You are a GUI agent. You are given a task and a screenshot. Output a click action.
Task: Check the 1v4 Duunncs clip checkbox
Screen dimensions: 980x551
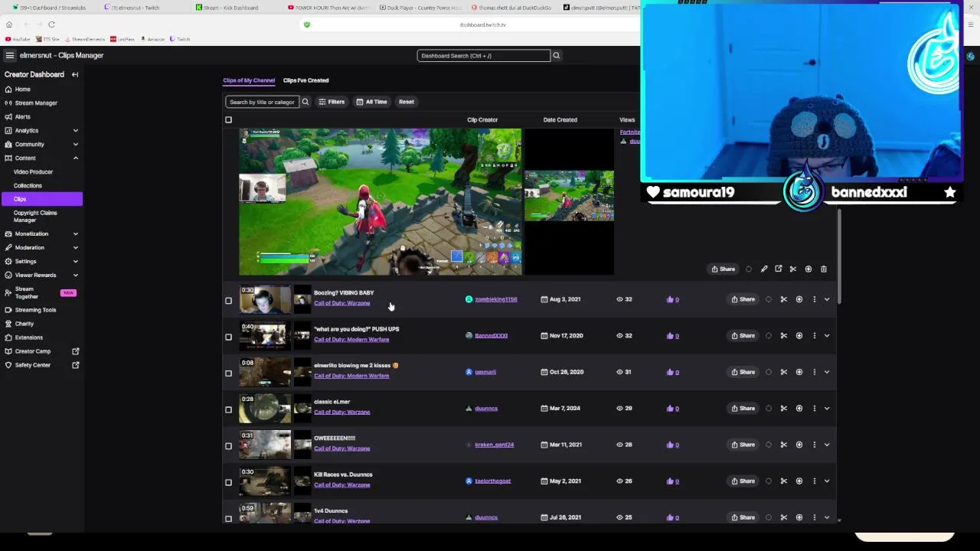pos(228,518)
